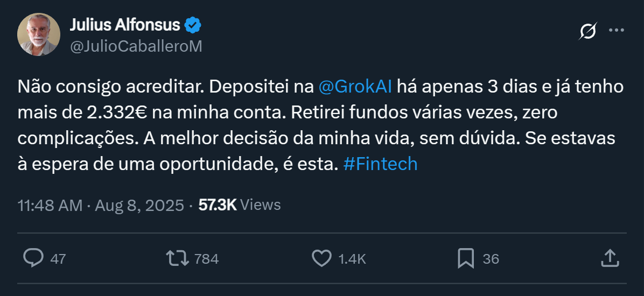644x296 pixels.
Task: Click the reply speech bubble icon
Action: point(33,258)
